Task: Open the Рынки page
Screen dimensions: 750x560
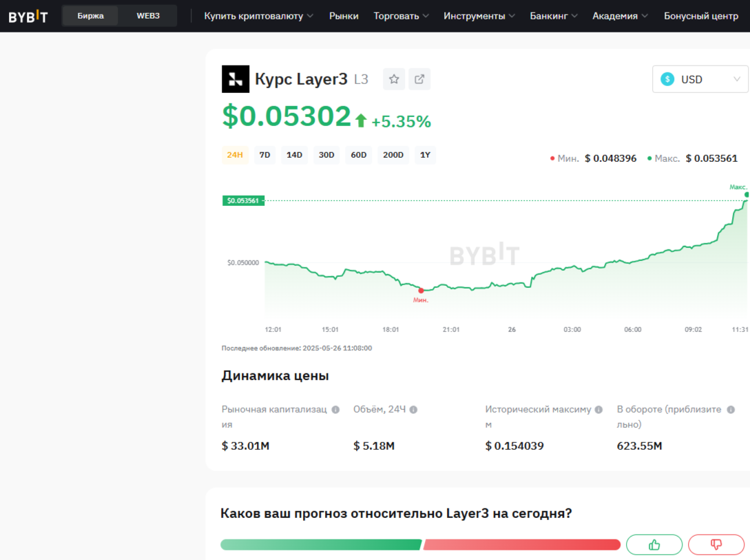Action: click(344, 17)
